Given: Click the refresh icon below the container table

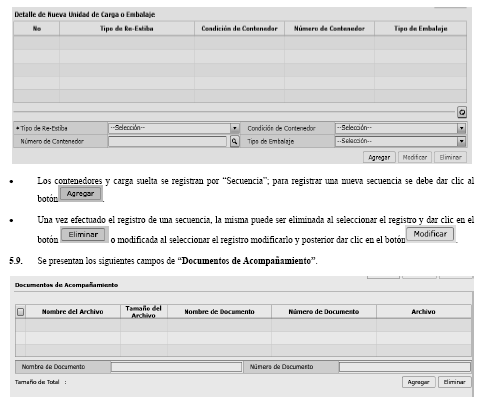Looking at the screenshot, I should point(462,112).
